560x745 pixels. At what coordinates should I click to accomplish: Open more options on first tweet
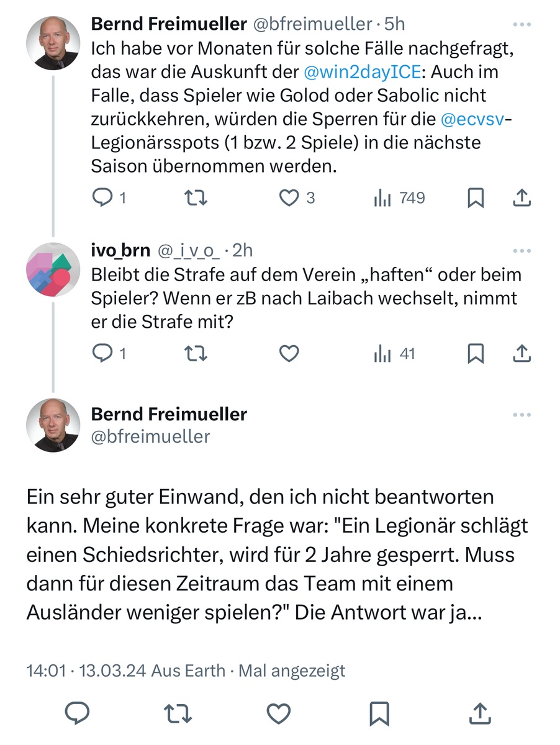click(x=522, y=25)
